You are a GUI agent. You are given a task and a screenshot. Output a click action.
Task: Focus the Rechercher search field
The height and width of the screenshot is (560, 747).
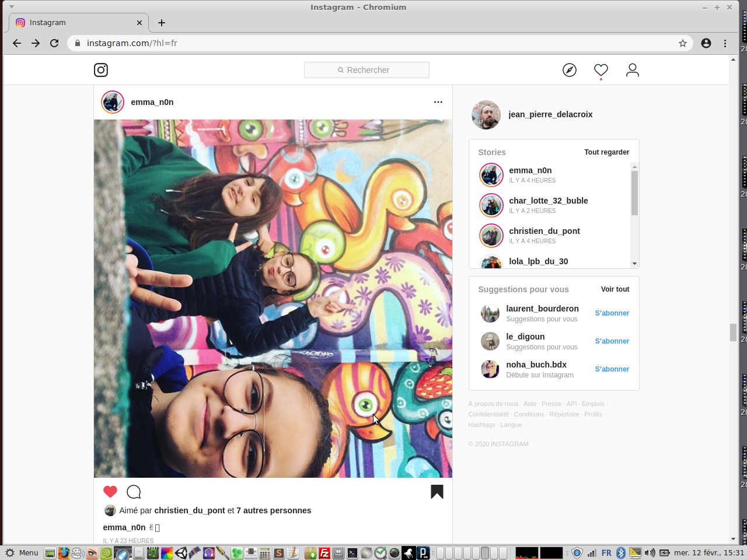[366, 70]
